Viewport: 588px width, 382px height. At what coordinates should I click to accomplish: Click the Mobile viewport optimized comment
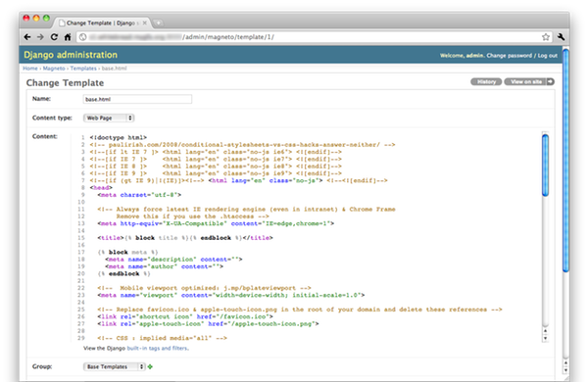205,288
